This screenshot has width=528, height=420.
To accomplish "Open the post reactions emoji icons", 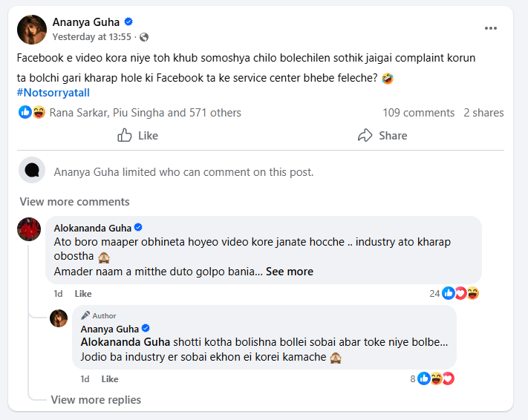I will point(32,113).
